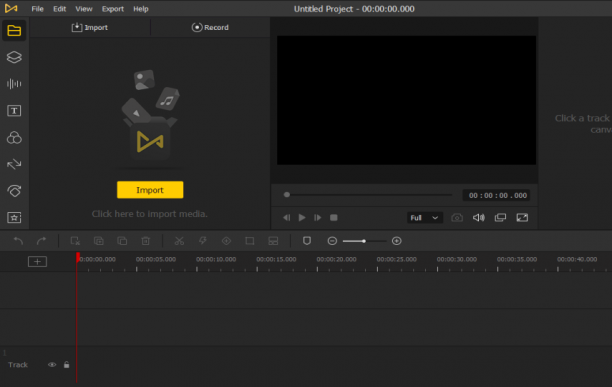The image size is (612, 387).
Task: Click the paste icon in timeline toolbar
Action: click(x=122, y=241)
